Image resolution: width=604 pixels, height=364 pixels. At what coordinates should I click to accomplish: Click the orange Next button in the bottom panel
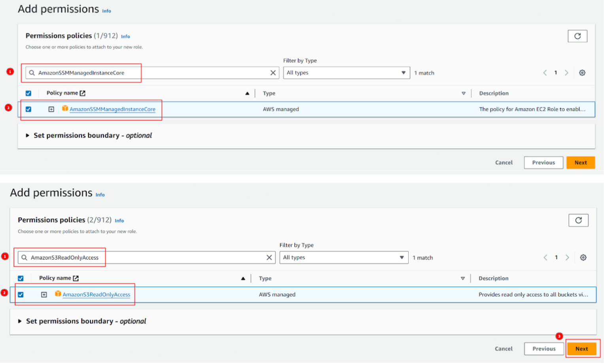(x=581, y=349)
